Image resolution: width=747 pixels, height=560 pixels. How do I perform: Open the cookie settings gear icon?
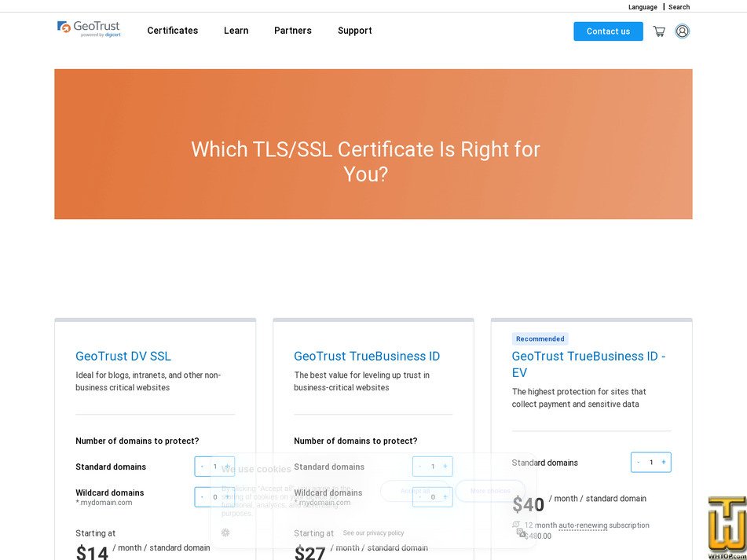[225, 533]
